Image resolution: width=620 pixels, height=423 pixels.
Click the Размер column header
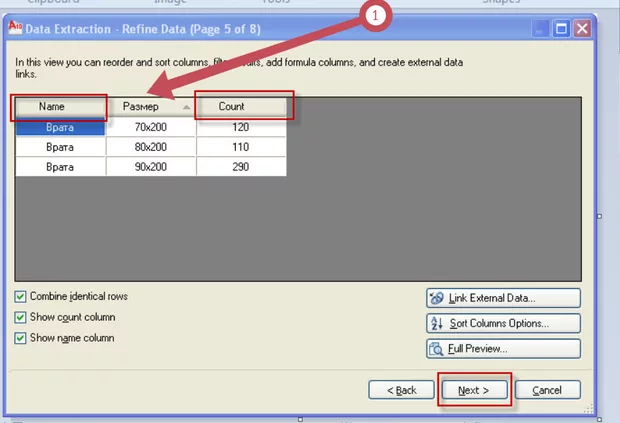point(151,107)
